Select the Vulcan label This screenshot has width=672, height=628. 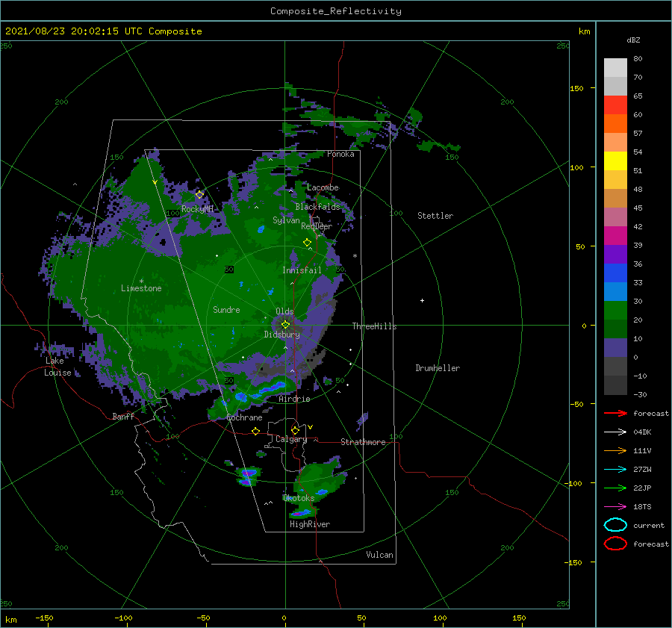point(380,554)
